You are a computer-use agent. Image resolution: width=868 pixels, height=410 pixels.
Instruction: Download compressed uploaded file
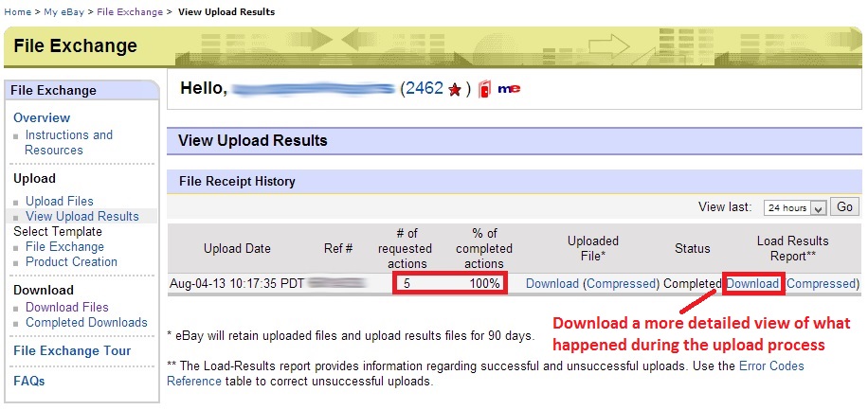[621, 284]
